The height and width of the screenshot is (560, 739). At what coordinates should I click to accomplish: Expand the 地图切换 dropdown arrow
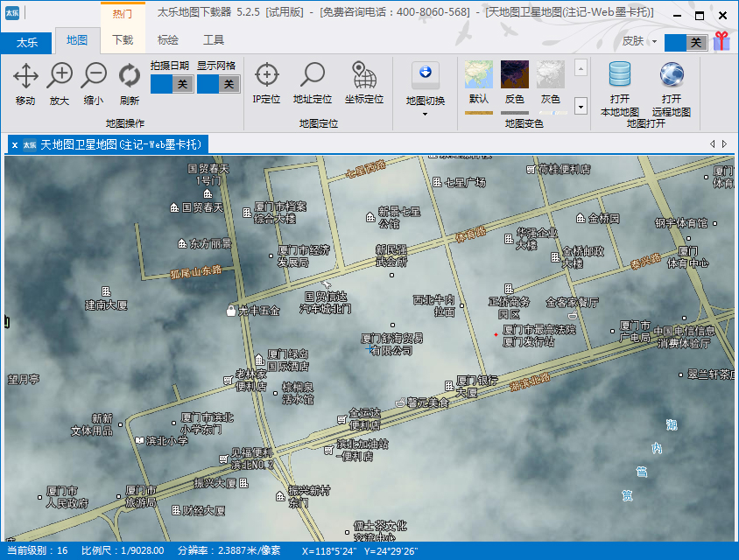(425, 114)
